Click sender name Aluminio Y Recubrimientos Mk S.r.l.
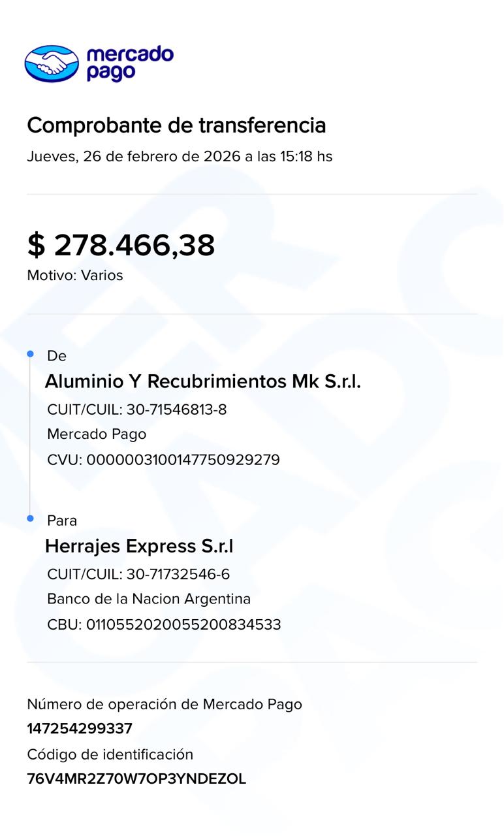The image size is (504, 836). pos(202,381)
